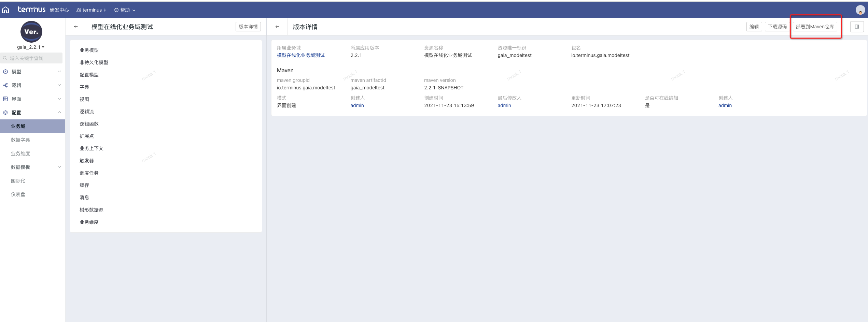Expand the 数据模板 submenu chevron
868x322 pixels.
59,167
